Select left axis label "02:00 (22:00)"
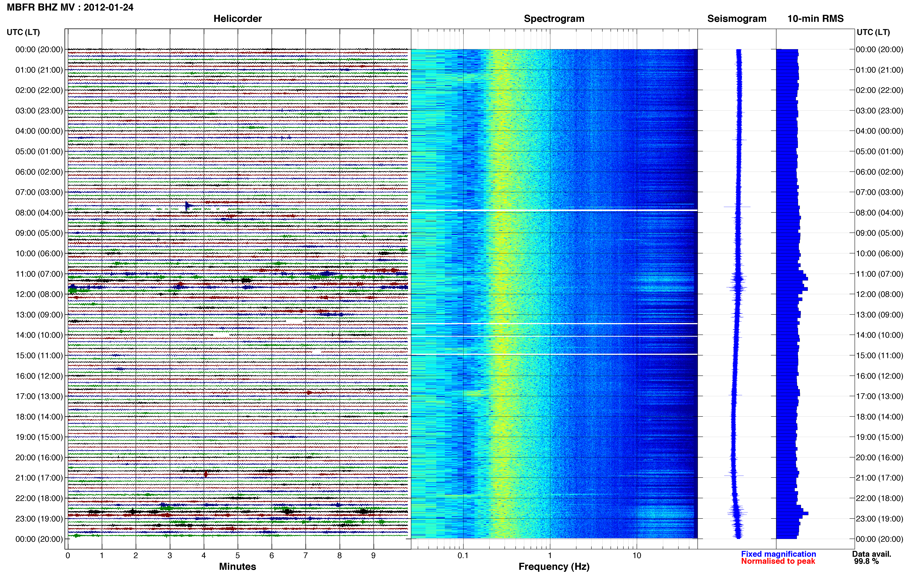This screenshot has height=578, width=924. (x=39, y=90)
